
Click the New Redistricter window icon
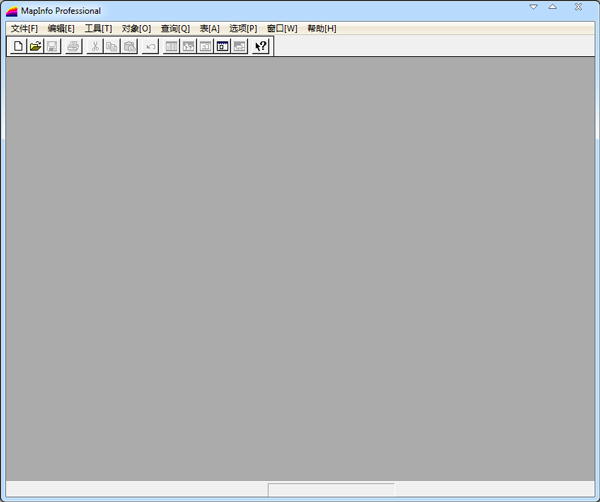pos(239,46)
